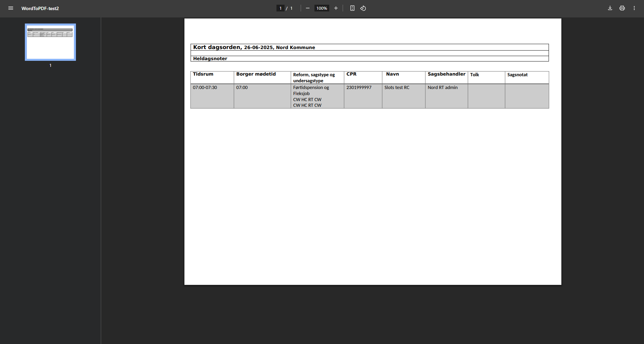
Task: Click the Slots test RC name cell
Action: (x=397, y=88)
